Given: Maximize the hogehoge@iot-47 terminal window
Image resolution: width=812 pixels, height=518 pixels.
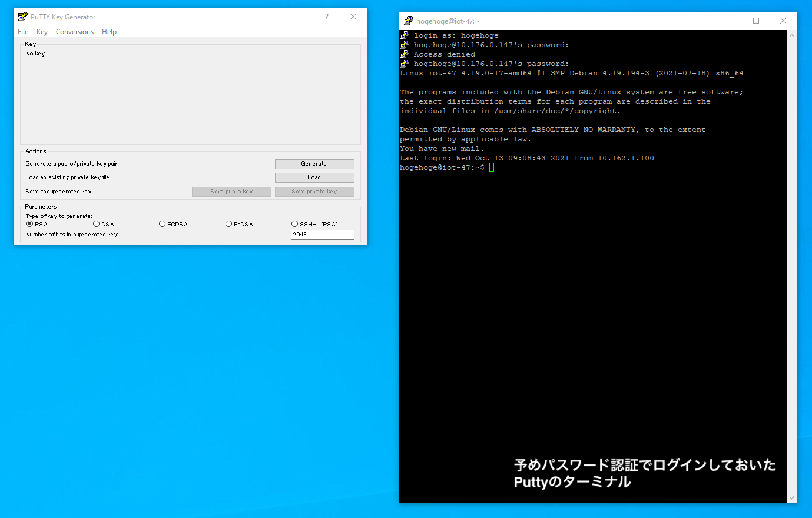Looking at the screenshot, I should click(756, 21).
